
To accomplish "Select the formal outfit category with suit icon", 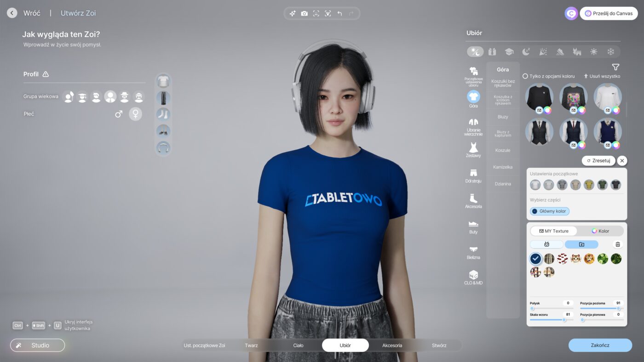I will (x=492, y=51).
